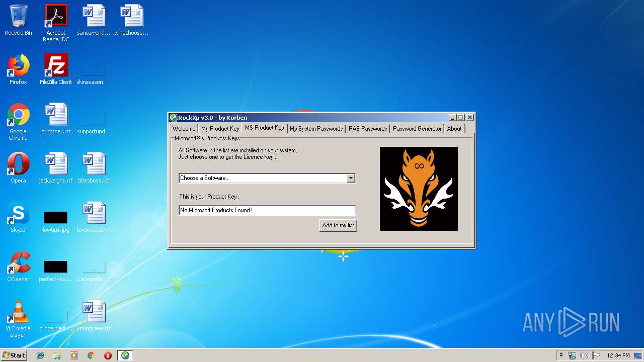Click the horse logo image in RockXp
This screenshot has height=362, width=644.
click(x=419, y=189)
